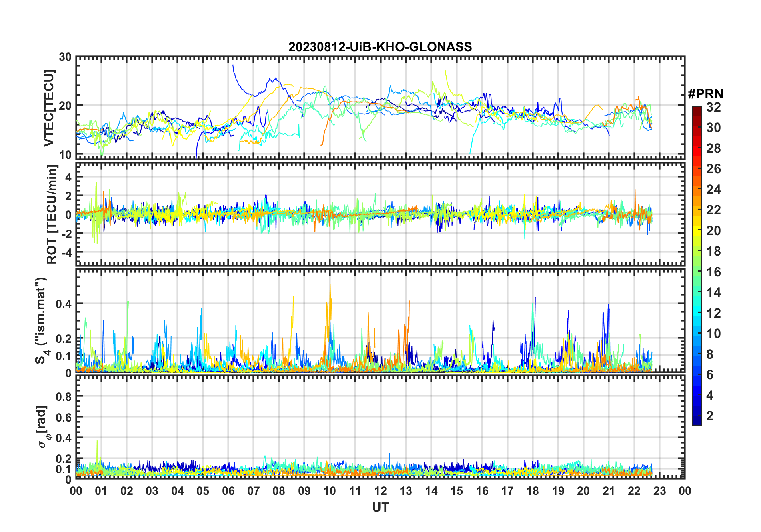Click colorbar tick label 14
The width and height of the screenshot is (761, 532).
point(713,292)
